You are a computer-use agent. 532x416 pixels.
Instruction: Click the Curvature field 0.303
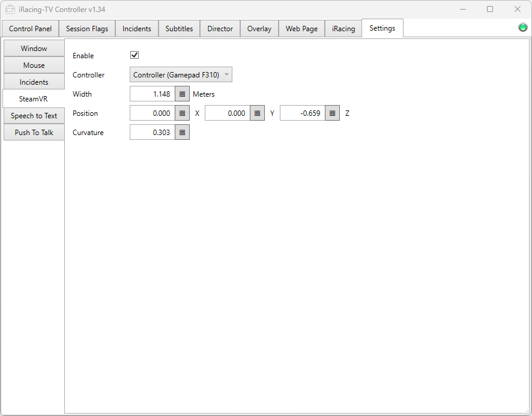coord(153,132)
